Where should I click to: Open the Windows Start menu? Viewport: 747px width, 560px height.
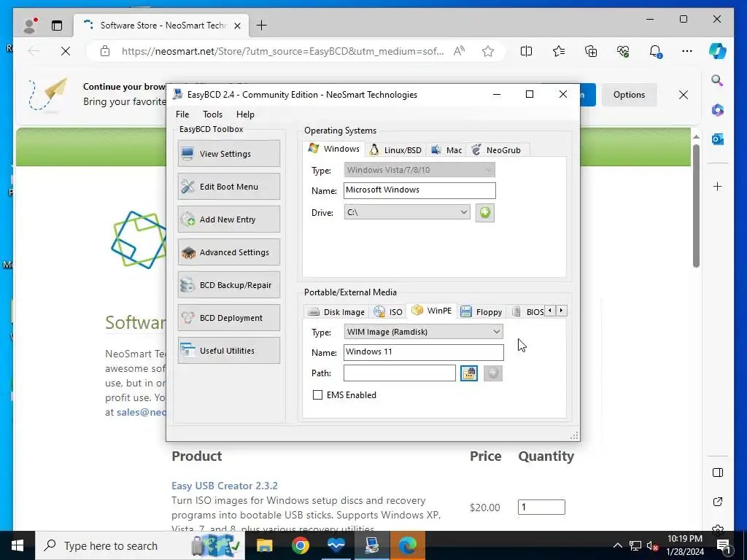pyautogui.click(x=18, y=545)
